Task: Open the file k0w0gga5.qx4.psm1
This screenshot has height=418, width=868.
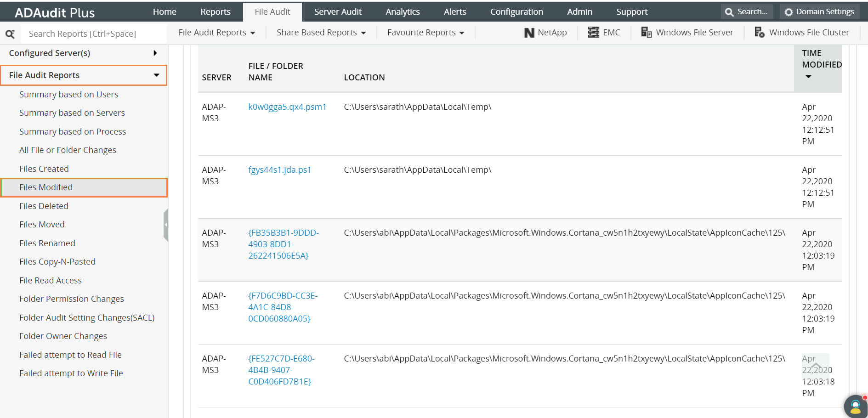Action: pyautogui.click(x=288, y=107)
